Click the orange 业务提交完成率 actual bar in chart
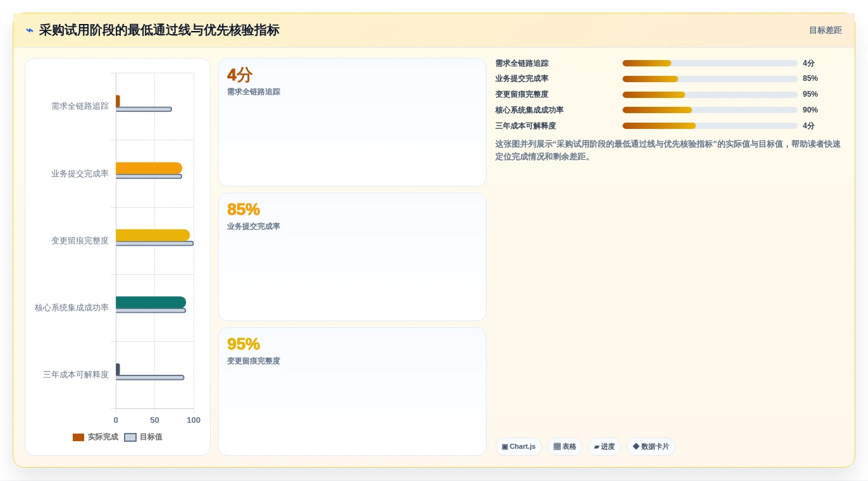Viewport: 868px width, 481px height. [x=149, y=168]
